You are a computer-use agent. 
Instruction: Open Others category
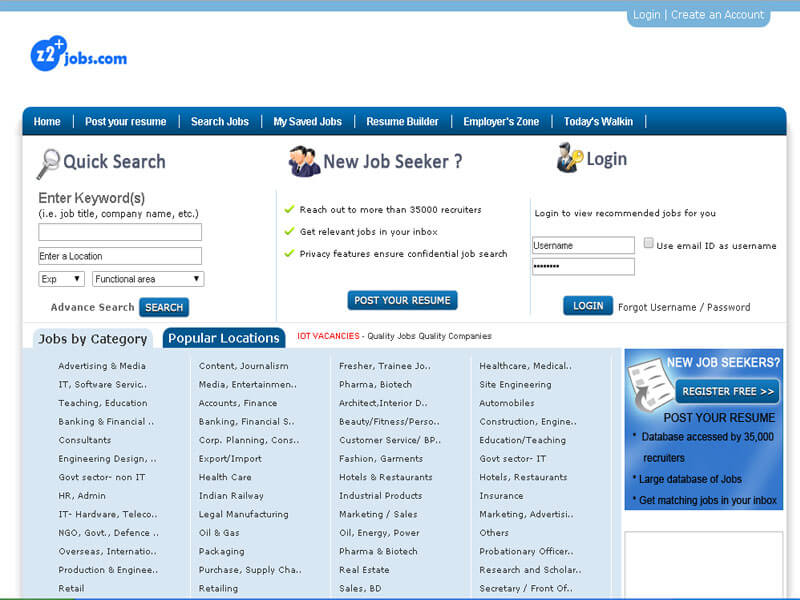point(494,533)
